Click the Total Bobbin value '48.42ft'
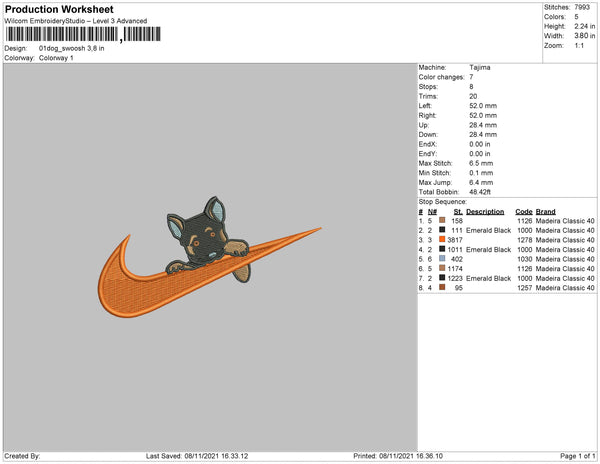 (480, 192)
